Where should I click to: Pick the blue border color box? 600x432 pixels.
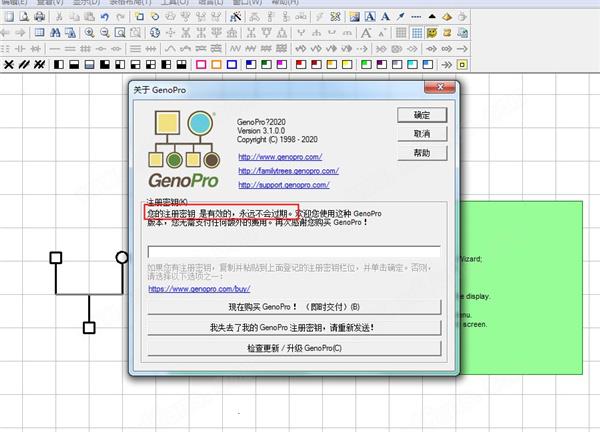point(232,65)
